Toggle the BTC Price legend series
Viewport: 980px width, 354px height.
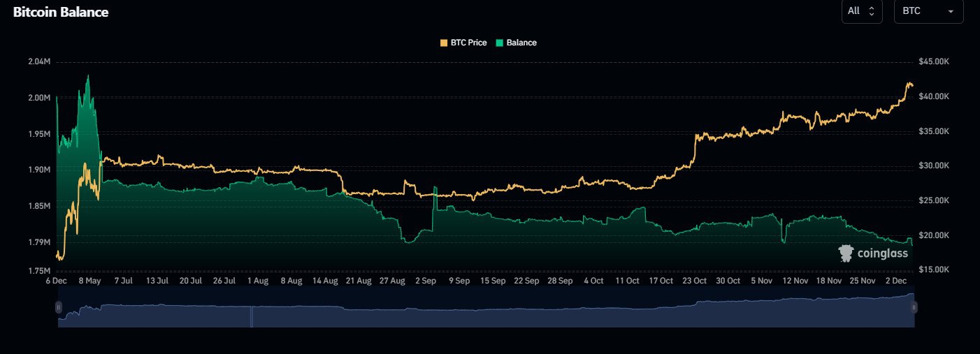[467, 43]
